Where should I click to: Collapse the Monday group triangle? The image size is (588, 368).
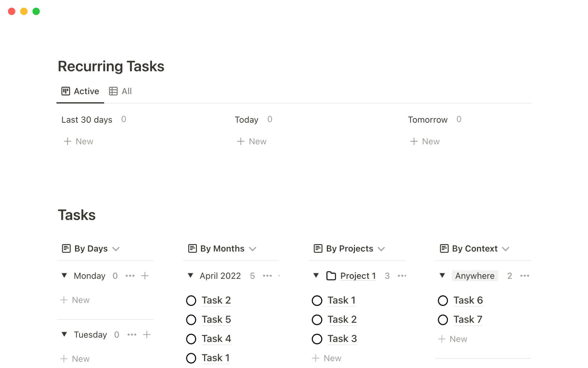pos(64,275)
